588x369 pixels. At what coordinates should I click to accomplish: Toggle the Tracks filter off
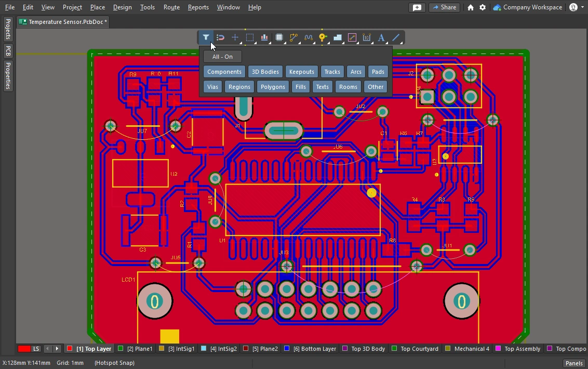332,72
